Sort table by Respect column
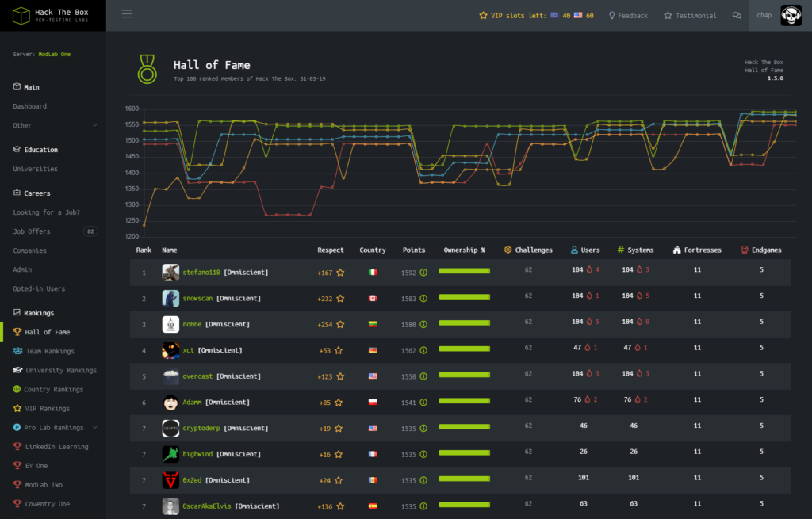812x519 pixels. click(x=331, y=250)
